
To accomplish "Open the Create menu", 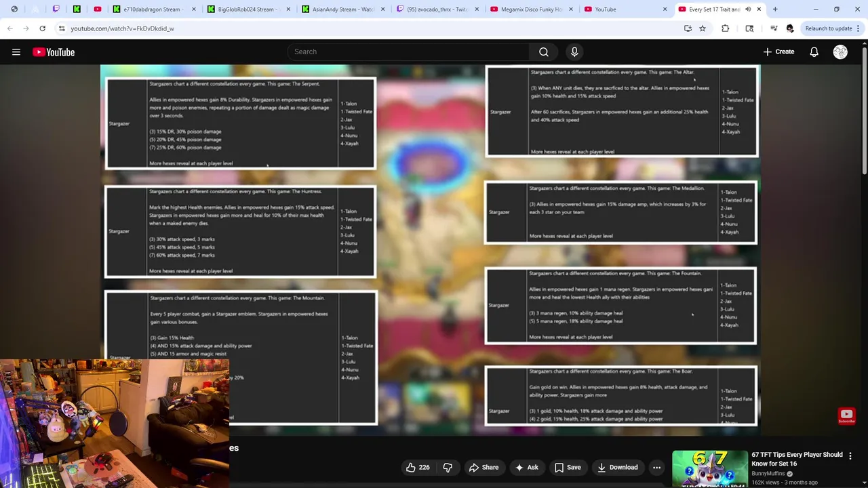I will point(778,52).
